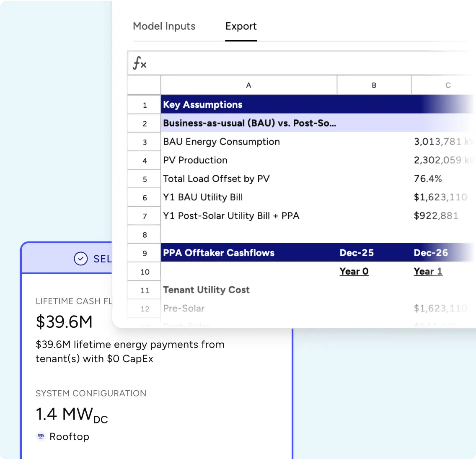Select the Pre-Solar row label
This screenshot has width=476, height=459.
(184, 308)
